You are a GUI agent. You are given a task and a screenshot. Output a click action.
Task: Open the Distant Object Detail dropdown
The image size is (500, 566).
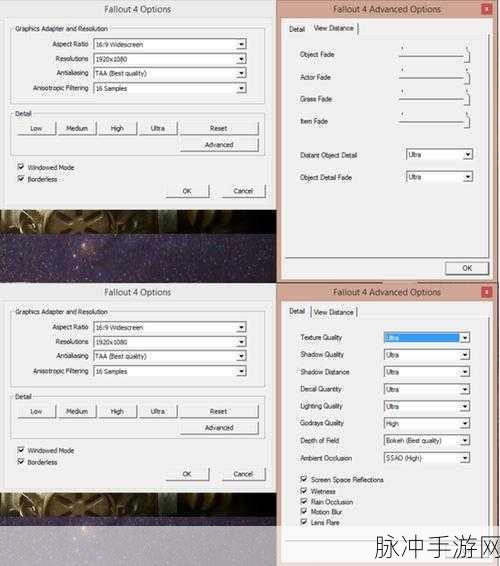(x=439, y=155)
